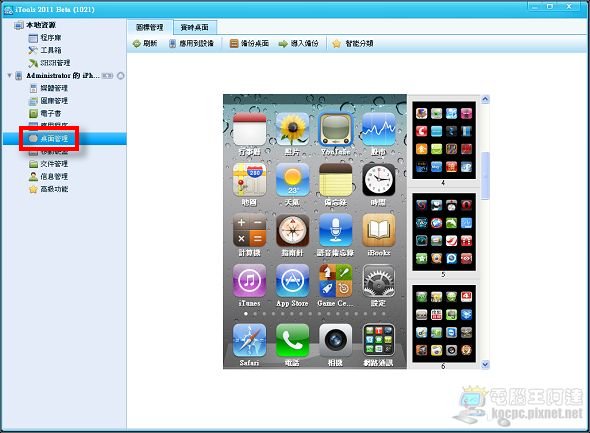Switch to the 圖標管理 tab
The height and width of the screenshot is (433, 590).
(150, 27)
